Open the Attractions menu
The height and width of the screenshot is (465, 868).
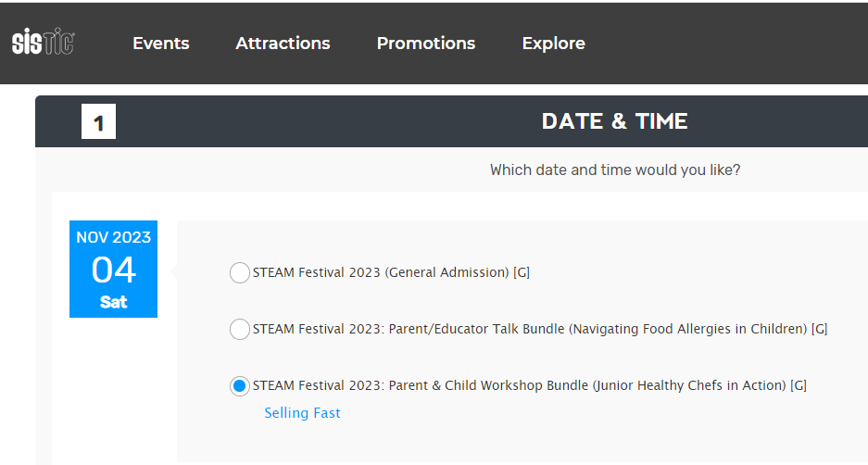tap(283, 44)
